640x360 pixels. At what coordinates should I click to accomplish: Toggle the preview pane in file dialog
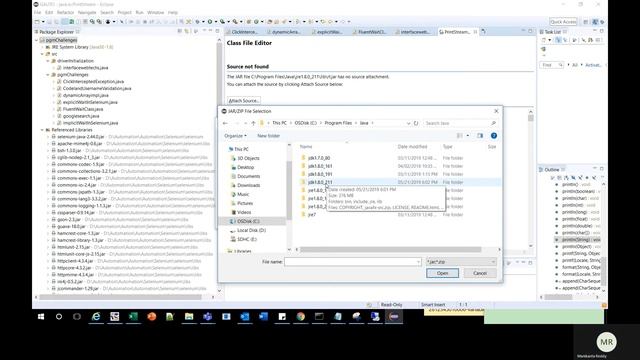[x=480, y=136]
